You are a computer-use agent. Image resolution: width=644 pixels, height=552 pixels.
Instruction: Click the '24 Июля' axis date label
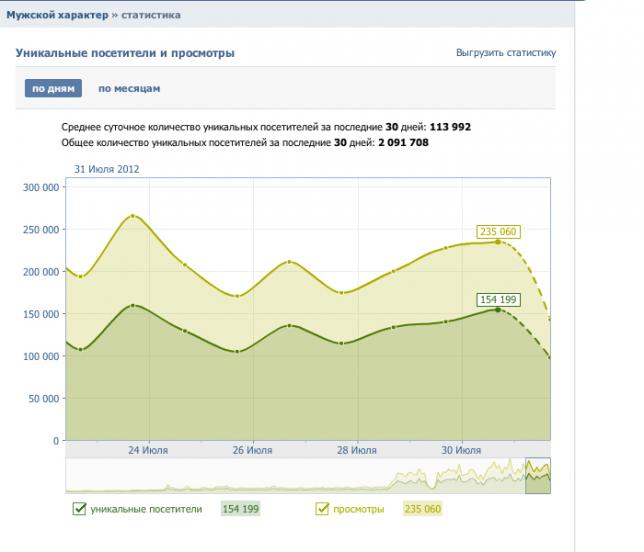[150, 450]
